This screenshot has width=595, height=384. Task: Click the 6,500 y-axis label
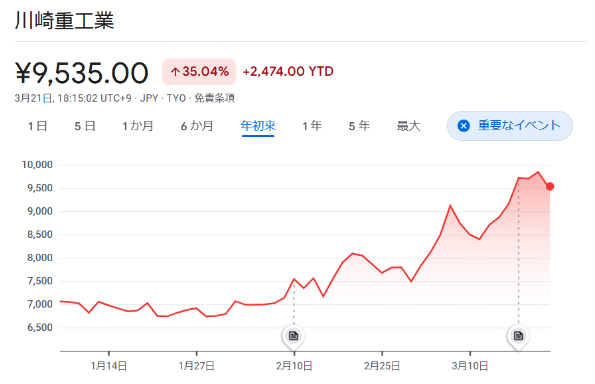(x=39, y=327)
